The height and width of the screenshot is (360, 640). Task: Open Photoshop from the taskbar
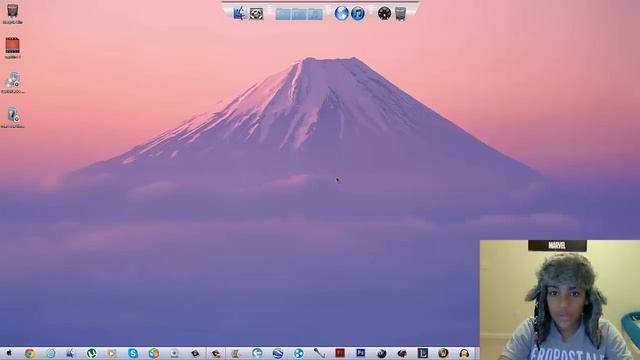pos(360,353)
